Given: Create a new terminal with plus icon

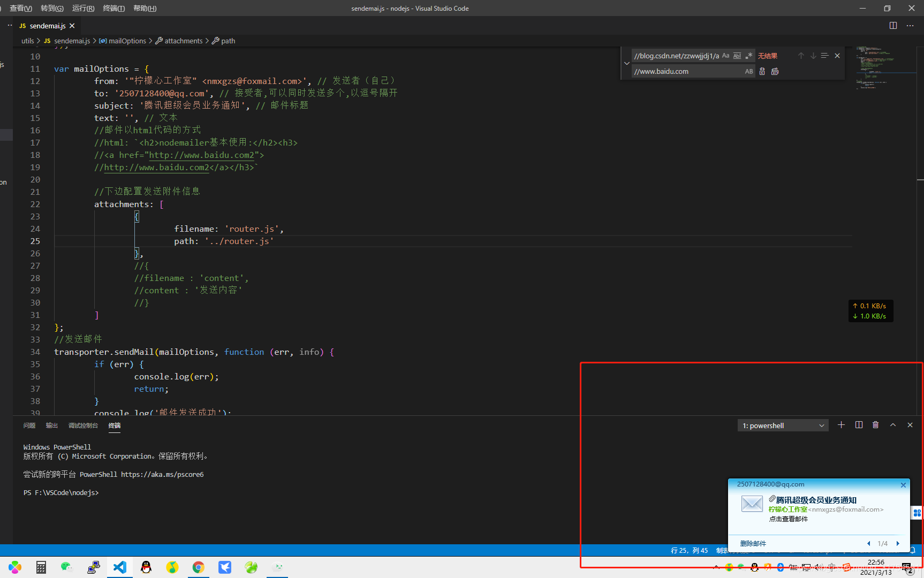Looking at the screenshot, I should point(841,425).
